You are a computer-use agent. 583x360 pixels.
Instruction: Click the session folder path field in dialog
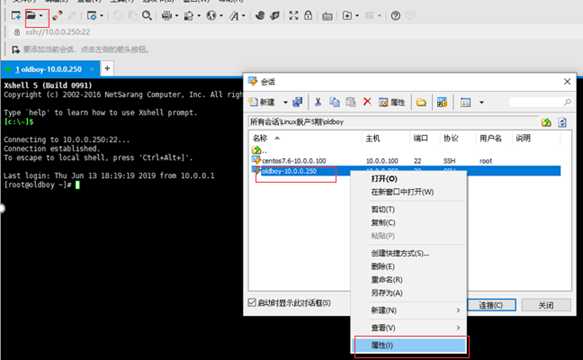[x=392, y=122]
